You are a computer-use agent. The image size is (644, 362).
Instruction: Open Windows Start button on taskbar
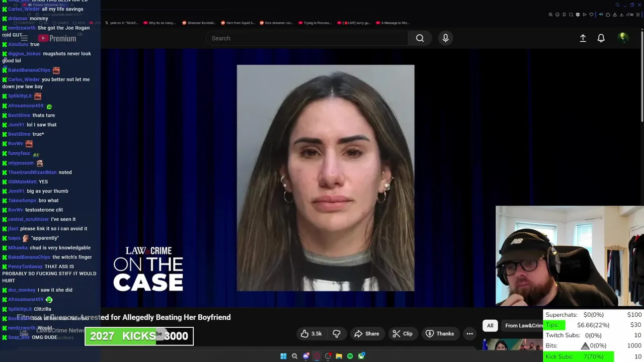pyautogui.click(x=283, y=356)
